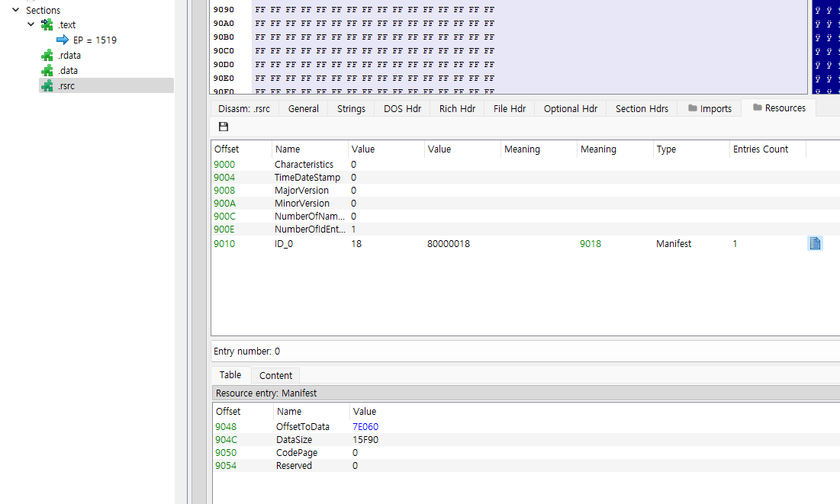Select the Characteristics row at 9000
Viewport: 840px width, 504px height.
(525, 165)
